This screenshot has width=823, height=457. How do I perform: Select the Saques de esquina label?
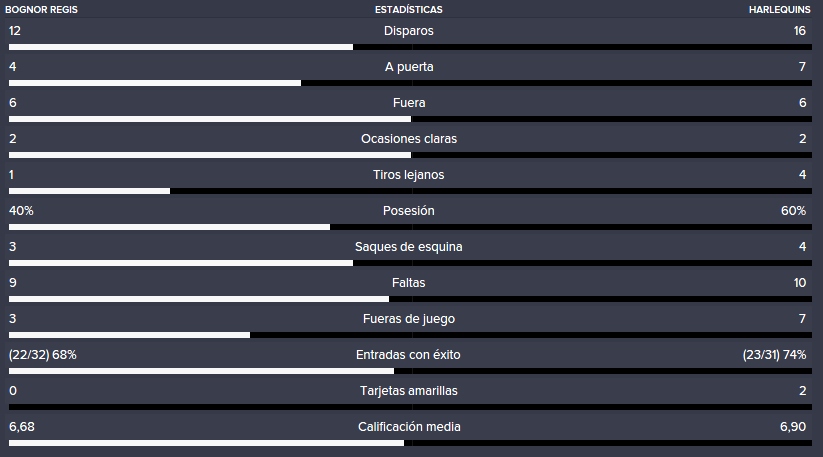[408, 247]
